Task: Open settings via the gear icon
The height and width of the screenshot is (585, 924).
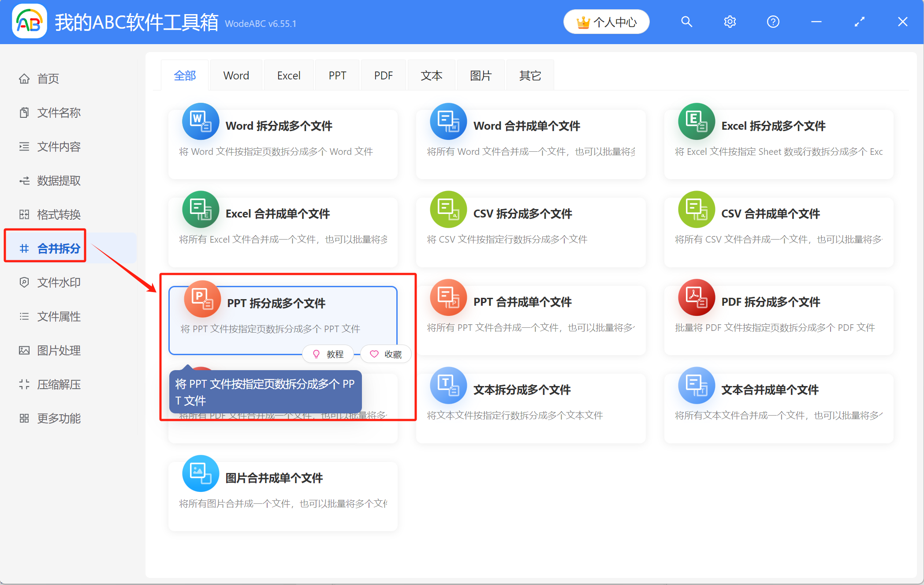Action: tap(730, 22)
